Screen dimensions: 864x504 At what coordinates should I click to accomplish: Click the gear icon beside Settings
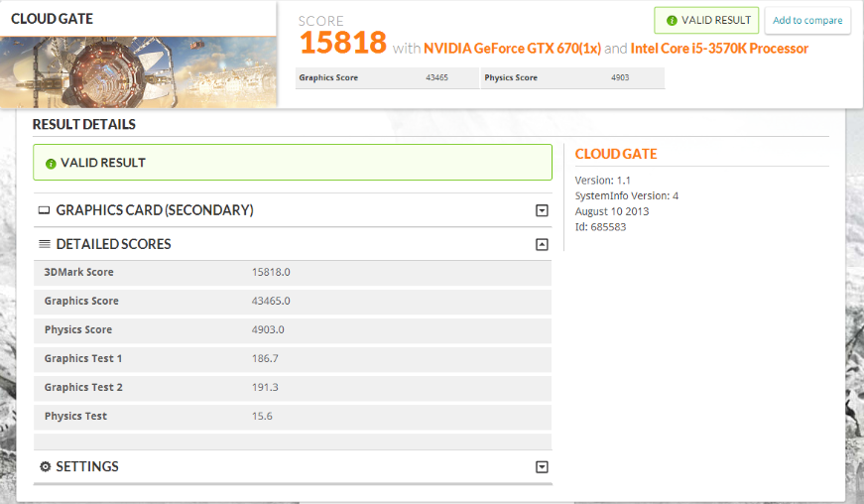pyautogui.click(x=45, y=466)
